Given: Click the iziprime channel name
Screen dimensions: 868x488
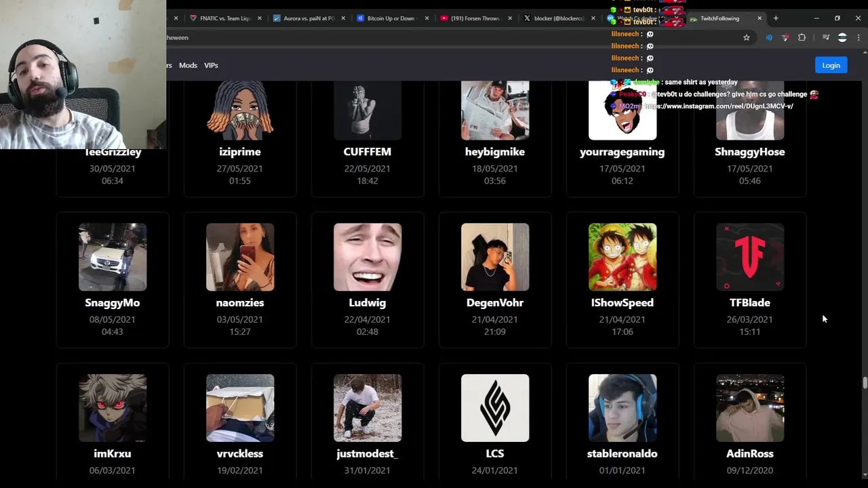Looking at the screenshot, I should (x=240, y=152).
